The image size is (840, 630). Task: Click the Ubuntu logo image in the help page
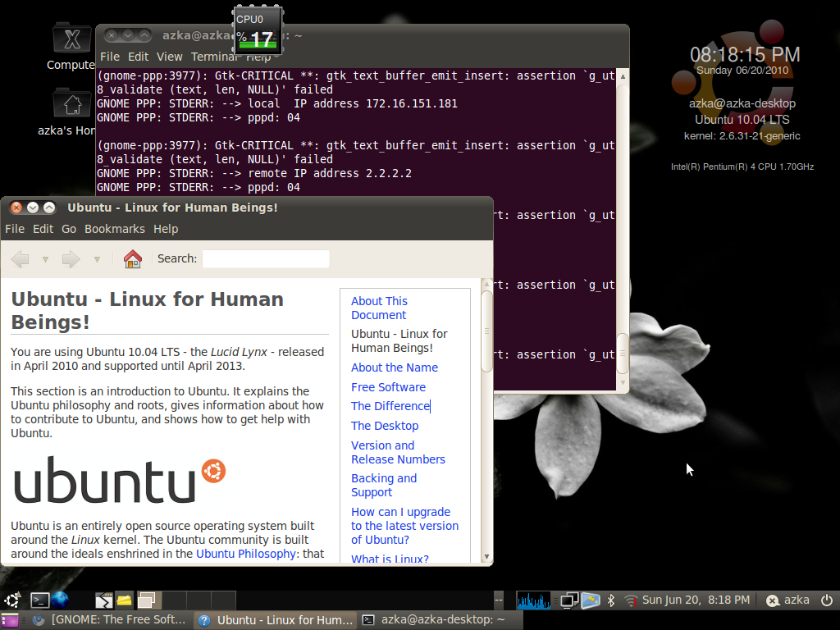120,480
